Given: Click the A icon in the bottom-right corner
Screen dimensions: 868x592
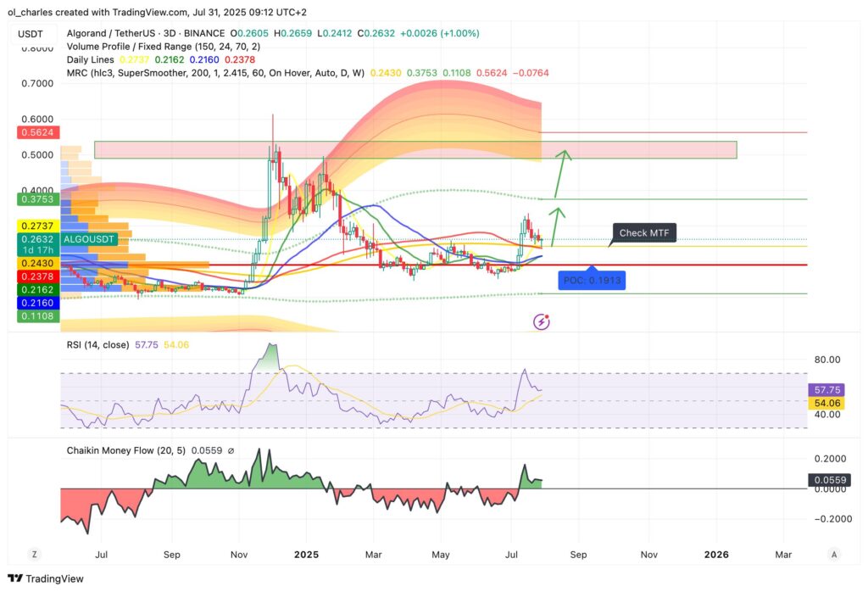Looking at the screenshot, I should (836, 553).
